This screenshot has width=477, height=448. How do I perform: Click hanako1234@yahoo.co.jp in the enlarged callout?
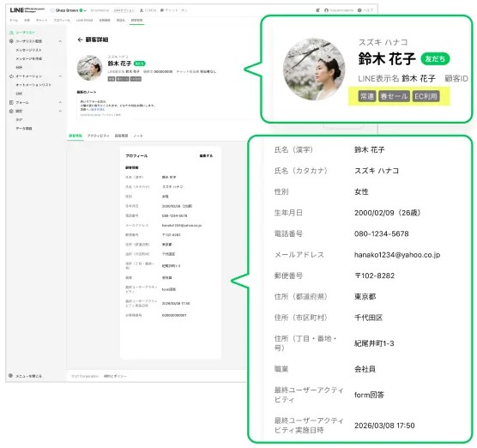(x=397, y=255)
